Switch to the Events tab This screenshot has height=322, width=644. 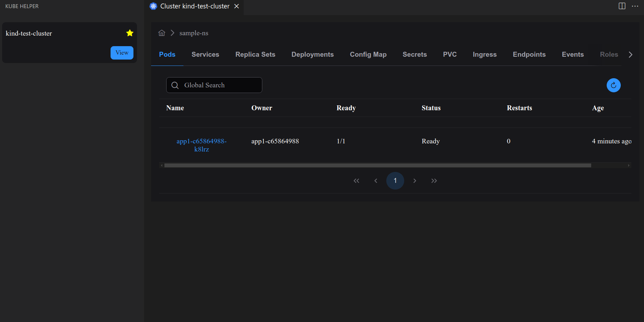pyautogui.click(x=573, y=55)
